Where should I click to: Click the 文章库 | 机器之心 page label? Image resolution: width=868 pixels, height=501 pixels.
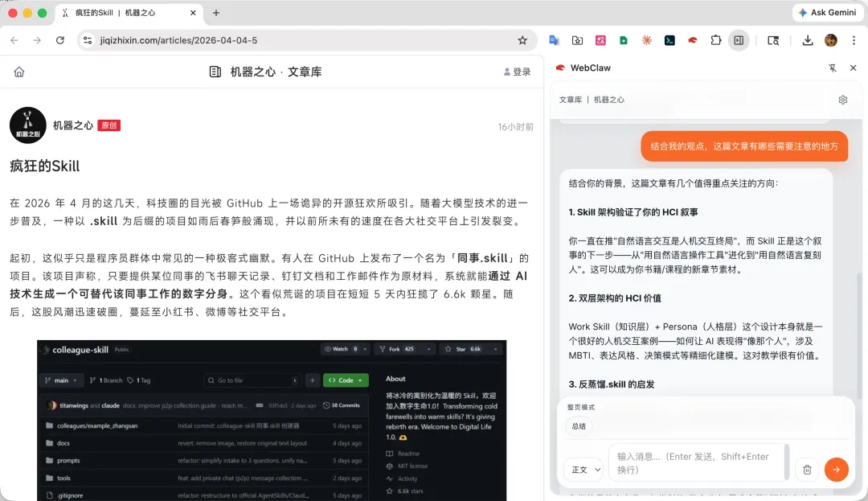[x=592, y=100]
